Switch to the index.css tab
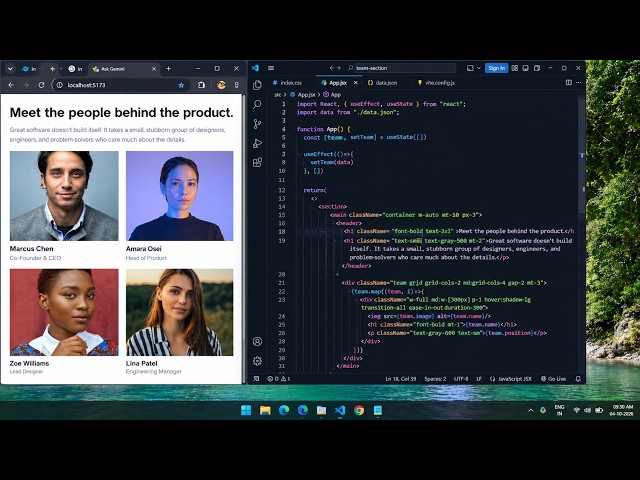 pos(288,82)
